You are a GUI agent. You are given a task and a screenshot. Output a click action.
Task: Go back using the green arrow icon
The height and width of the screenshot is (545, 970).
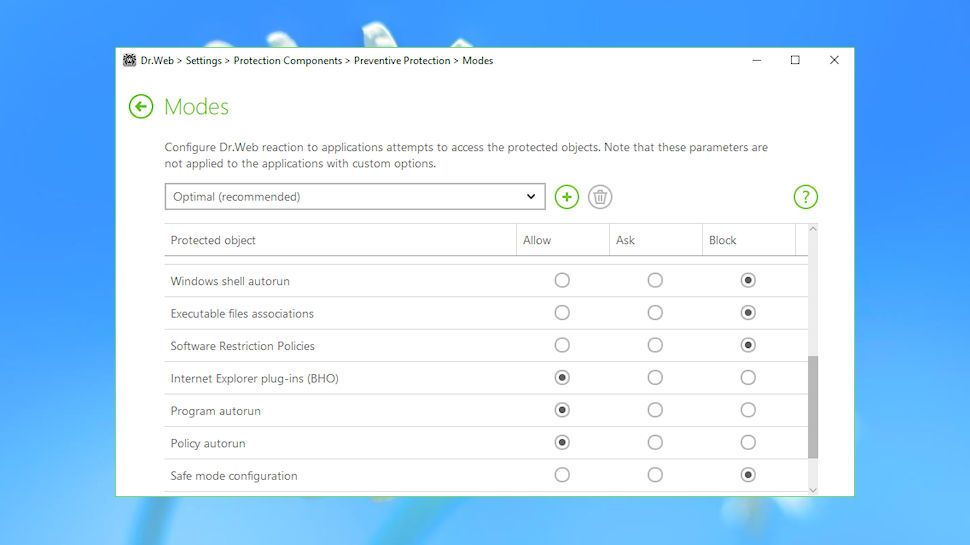141,106
